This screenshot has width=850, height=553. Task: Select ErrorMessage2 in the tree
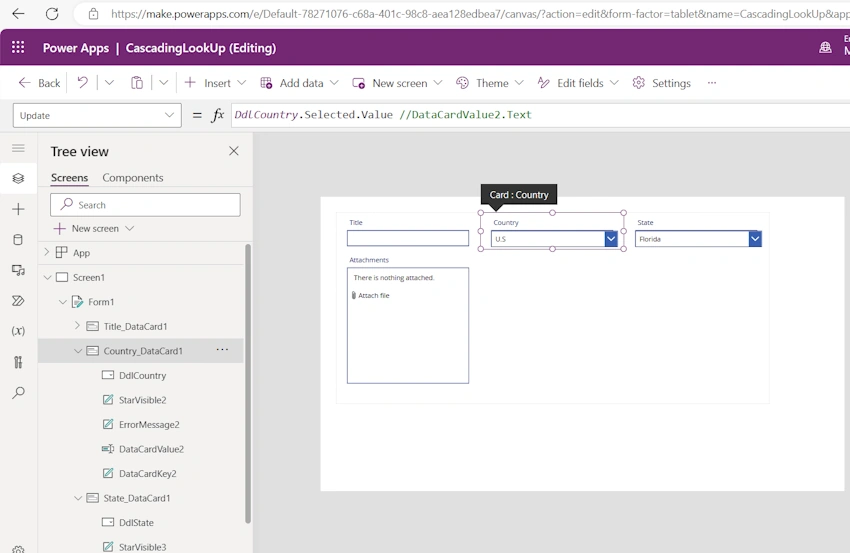(x=149, y=425)
